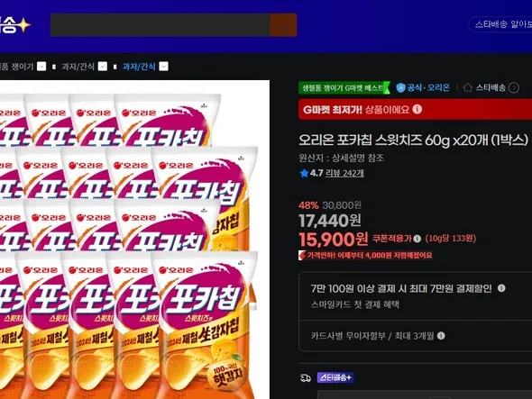Open the info icon on G마켓 최저가 banner
The image size is (532, 399).
pos(417,109)
